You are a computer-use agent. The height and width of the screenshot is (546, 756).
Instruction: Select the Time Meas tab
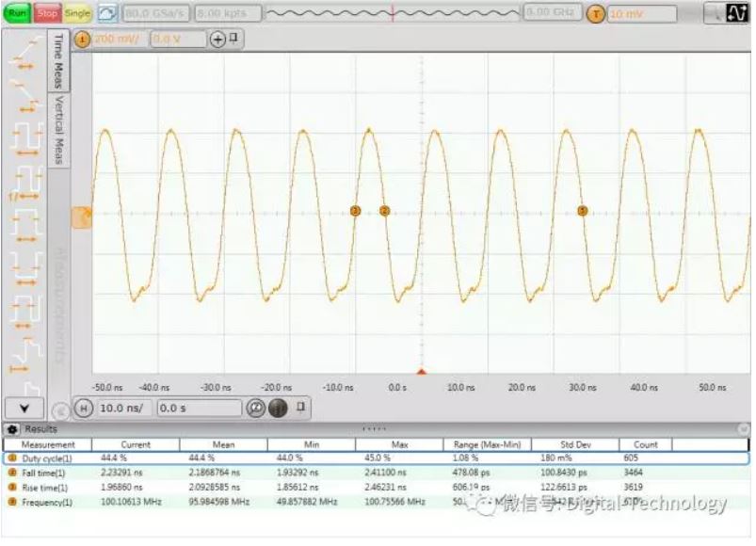pyautogui.click(x=58, y=61)
